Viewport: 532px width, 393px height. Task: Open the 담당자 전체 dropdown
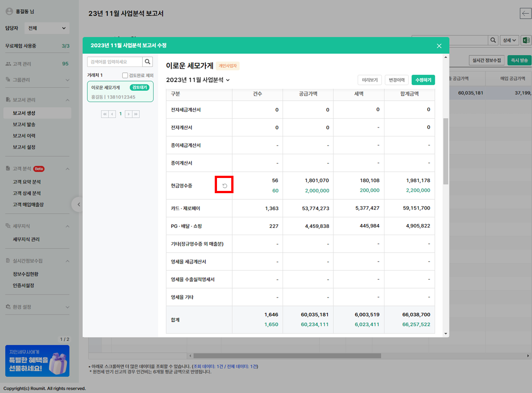(x=47, y=28)
